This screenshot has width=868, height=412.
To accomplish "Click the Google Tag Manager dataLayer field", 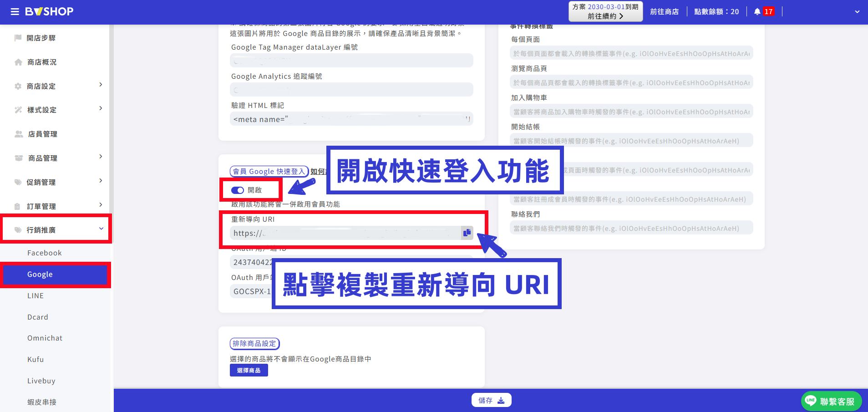I will (351, 61).
